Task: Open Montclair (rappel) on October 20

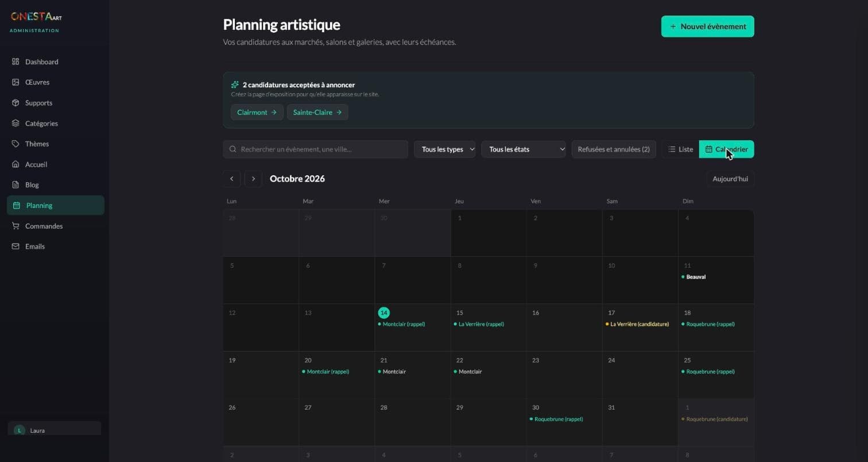Action: point(325,372)
